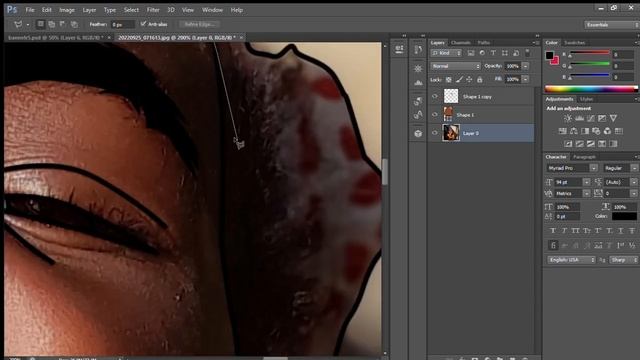Open the 3D panel cube icon
640x360 pixels.
coord(418,133)
